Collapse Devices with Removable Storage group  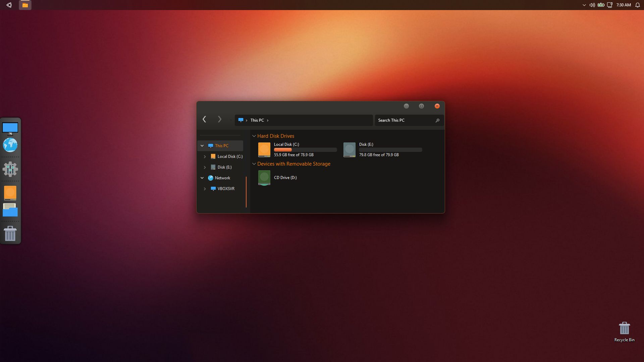pos(254,164)
